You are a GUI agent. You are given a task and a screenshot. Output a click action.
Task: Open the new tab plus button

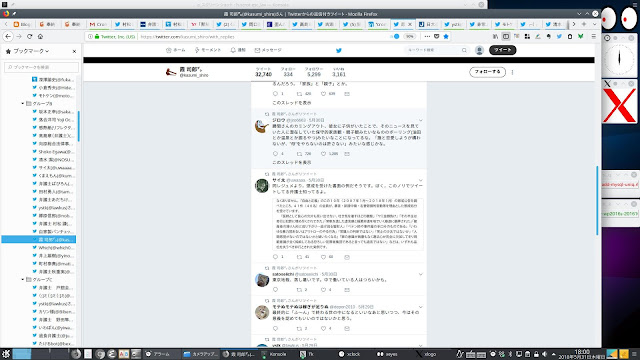(584, 24)
